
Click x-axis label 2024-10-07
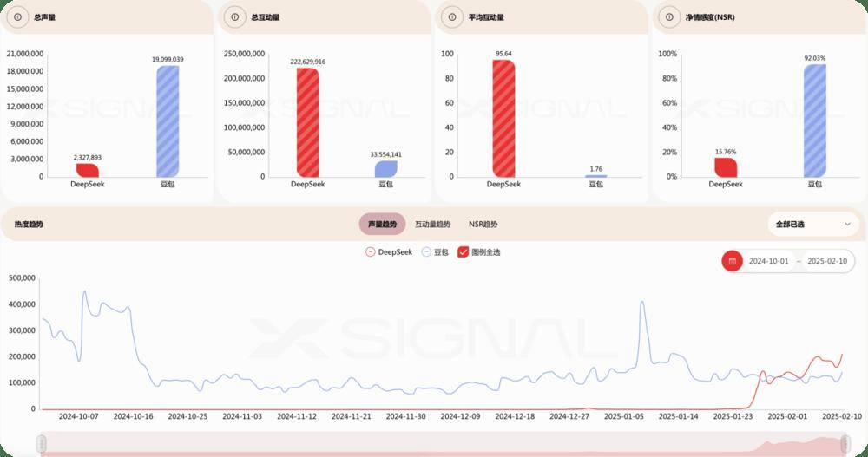coord(79,416)
